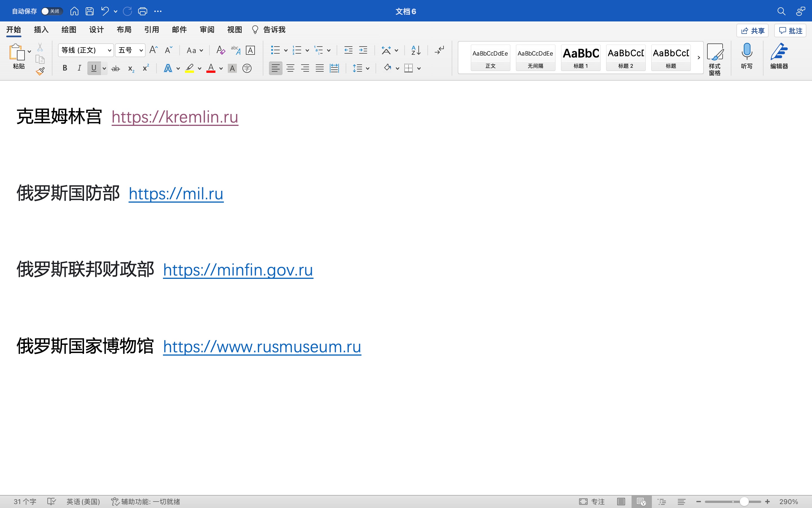Switch to the Design tab (设计)
The image size is (812, 508).
tap(96, 30)
